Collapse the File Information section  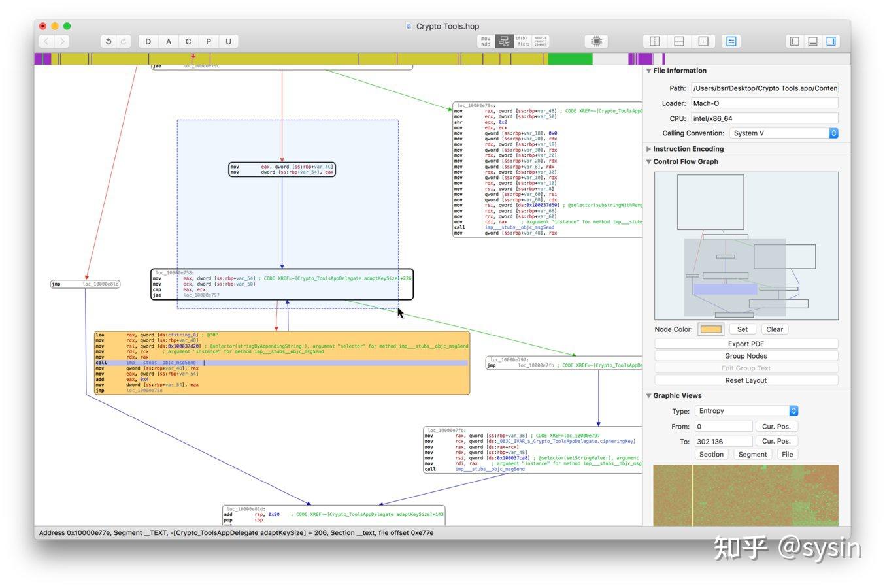(x=649, y=70)
